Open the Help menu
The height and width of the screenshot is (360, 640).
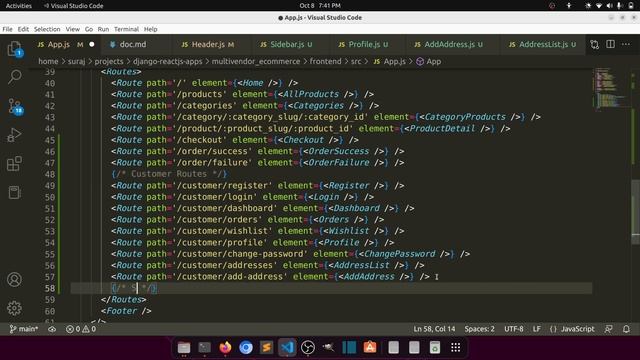pyautogui.click(x=151, y=29)
